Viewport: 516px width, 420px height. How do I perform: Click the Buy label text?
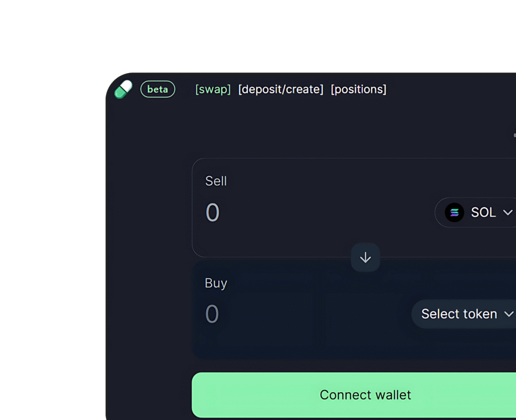click(216, 283)
